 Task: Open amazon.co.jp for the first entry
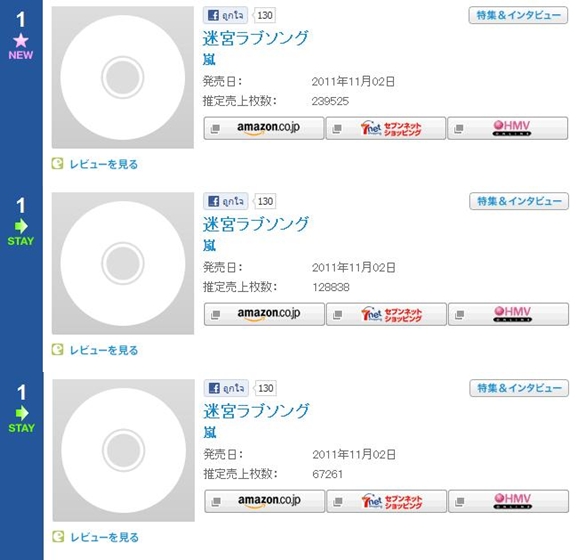[x=264, y=128]
